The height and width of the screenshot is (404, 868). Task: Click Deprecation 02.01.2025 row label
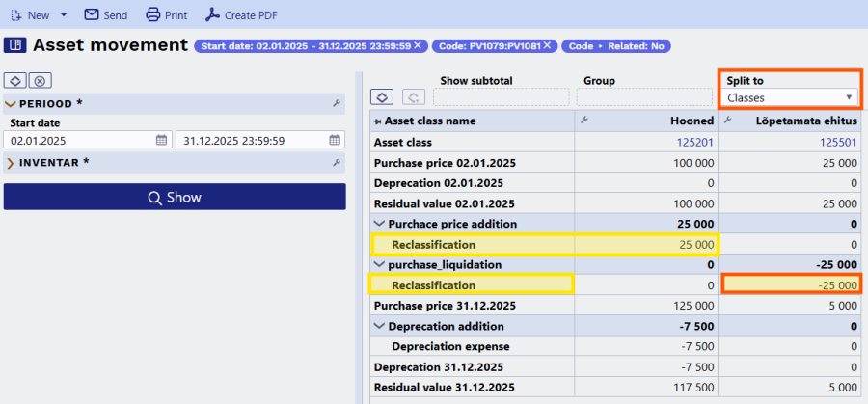click(439, 183)
